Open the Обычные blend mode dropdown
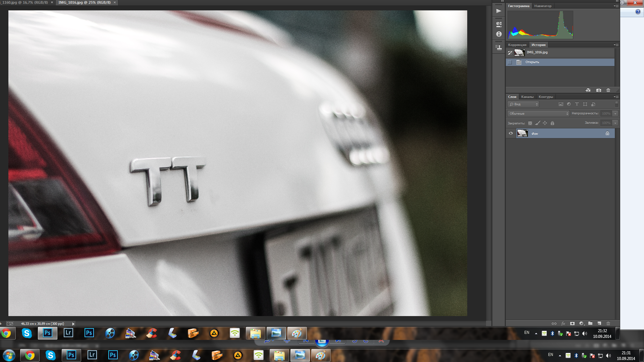The image size is (644, 362). pyautogui.click(x=538, y=114)
